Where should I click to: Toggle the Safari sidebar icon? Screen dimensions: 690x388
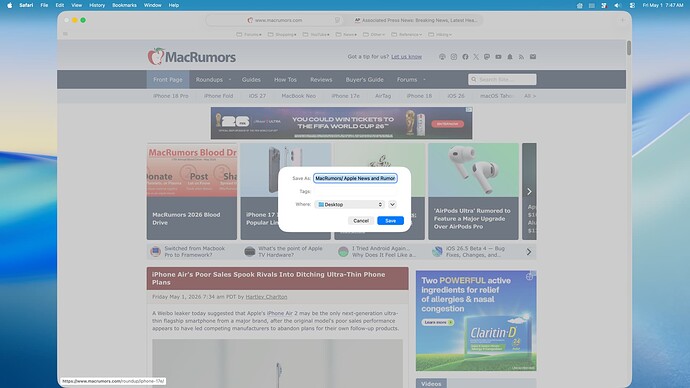pyautogui.click(x=65, y=34)
